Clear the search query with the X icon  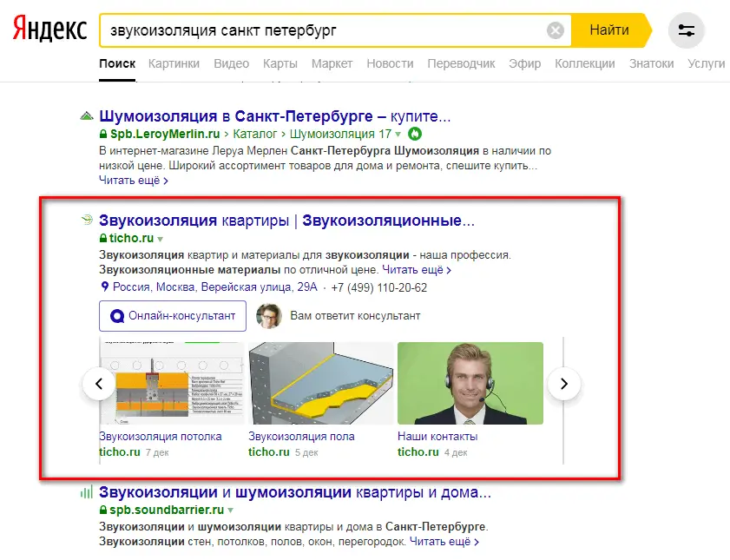555,30
